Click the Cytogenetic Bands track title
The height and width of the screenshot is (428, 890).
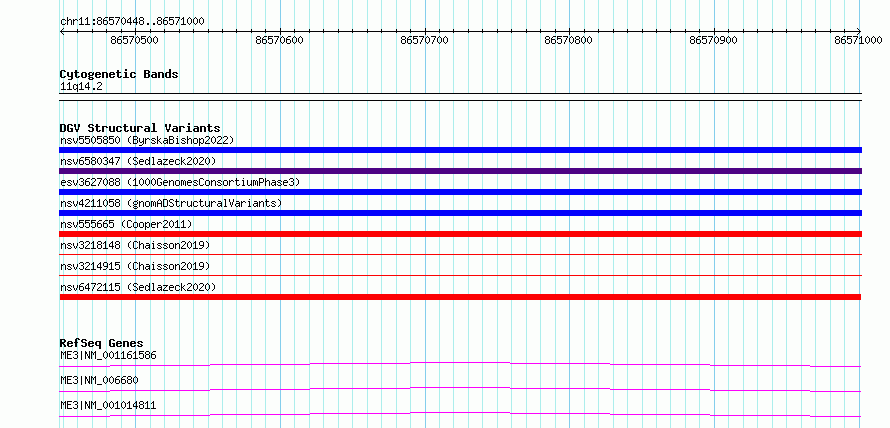(x=119, y=74)
